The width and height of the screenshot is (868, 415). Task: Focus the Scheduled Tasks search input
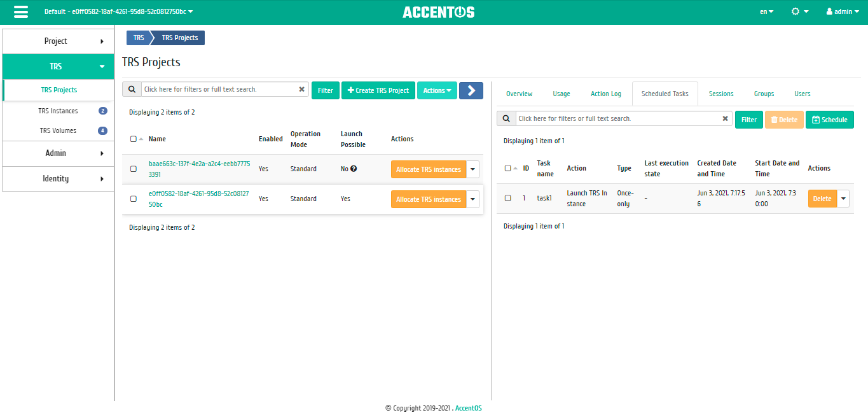pyautogui.click(x=618, y=119)
